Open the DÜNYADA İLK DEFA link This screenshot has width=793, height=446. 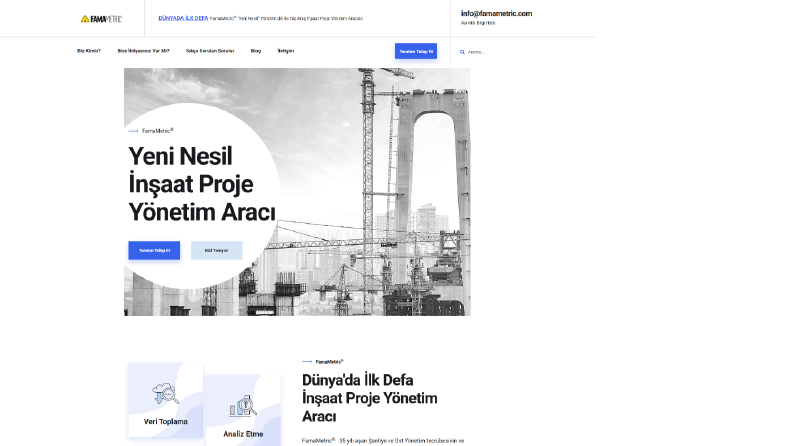pos(183,18)
